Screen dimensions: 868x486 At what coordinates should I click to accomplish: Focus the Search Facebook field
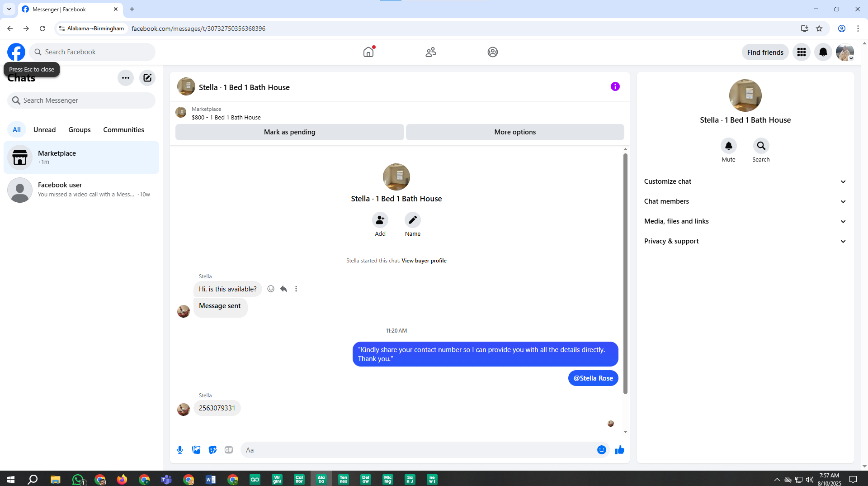point(92,52)
